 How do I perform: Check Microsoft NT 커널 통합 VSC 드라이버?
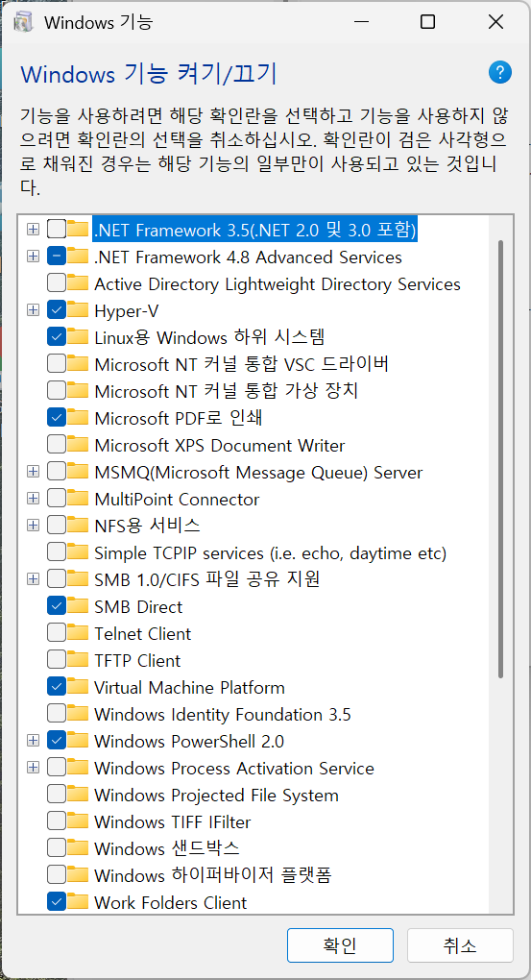57,364
